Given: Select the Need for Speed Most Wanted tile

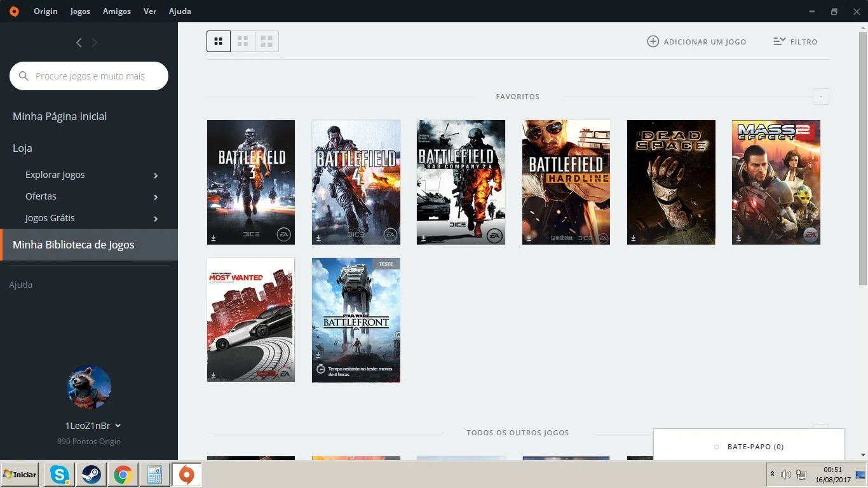Looking at the screenshot, I should [251, 320].
